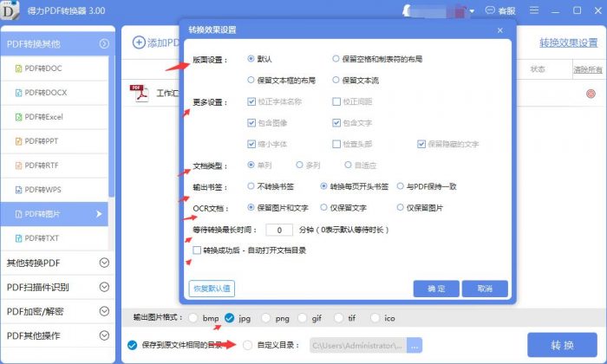Click PDF转WPS file icon
Screen dimensions: 607x364
18,190
